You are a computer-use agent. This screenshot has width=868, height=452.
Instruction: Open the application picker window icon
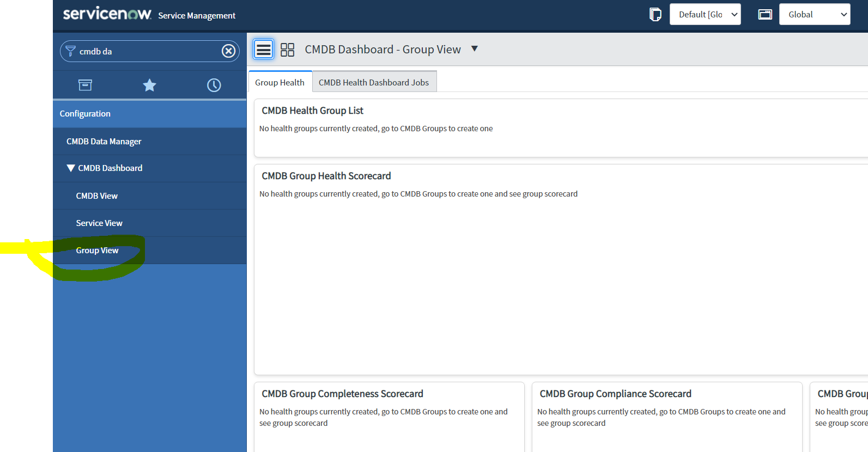click(765, 15)
